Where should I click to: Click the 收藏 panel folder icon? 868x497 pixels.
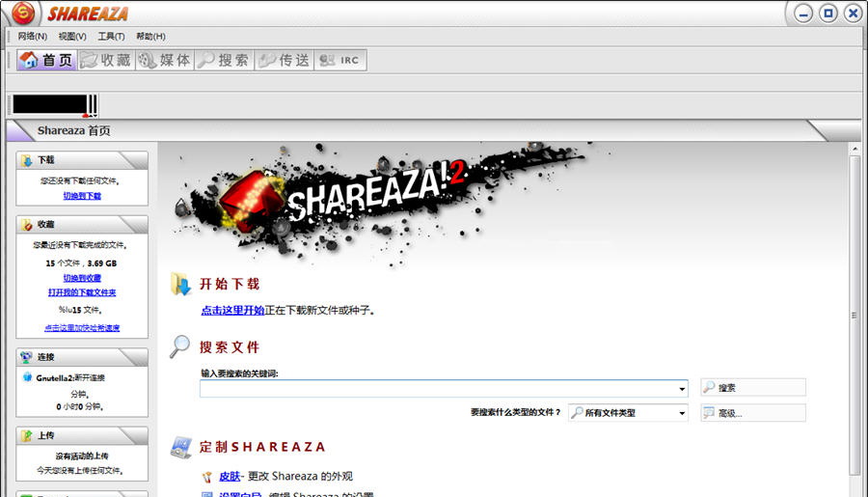[27, 225]
